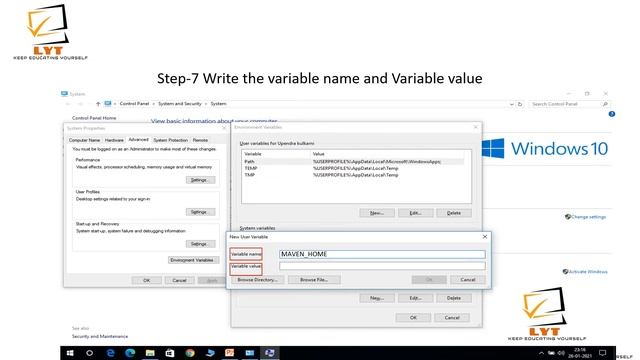
Task: Go to Control Panel breadcrumb
Action: coord(134,104)
